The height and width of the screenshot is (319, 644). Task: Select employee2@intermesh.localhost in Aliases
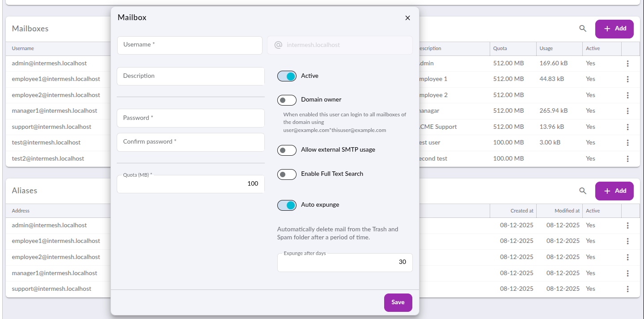[x=56, y=257]
